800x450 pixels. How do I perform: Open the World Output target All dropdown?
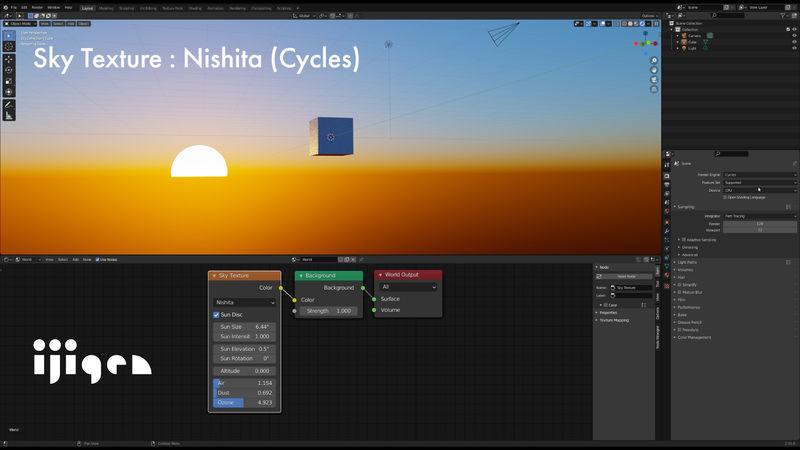[408, 287]
